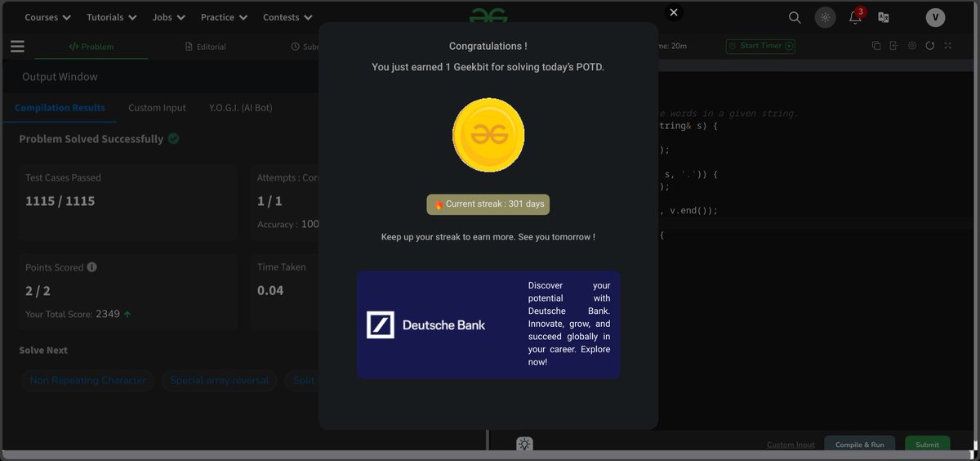
Task: Click the GeeksforGeeks logo in header
Action: pos(488,16)
